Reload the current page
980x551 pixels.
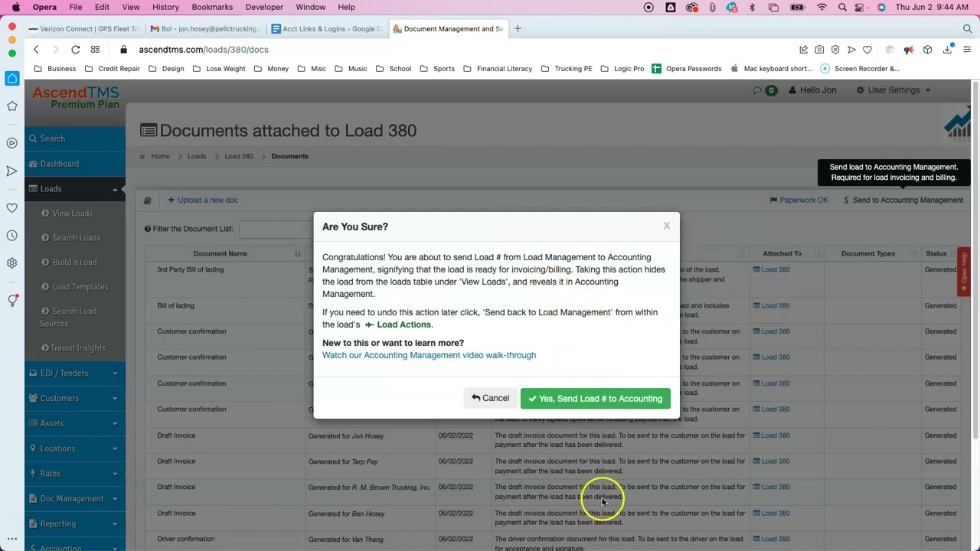pos(76,50)
